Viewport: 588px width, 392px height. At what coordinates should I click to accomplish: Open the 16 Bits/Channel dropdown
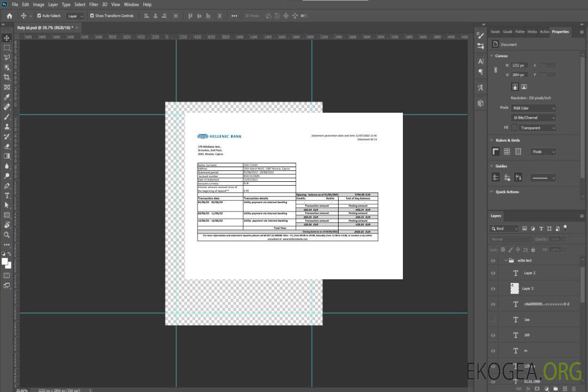click(534, 118)
